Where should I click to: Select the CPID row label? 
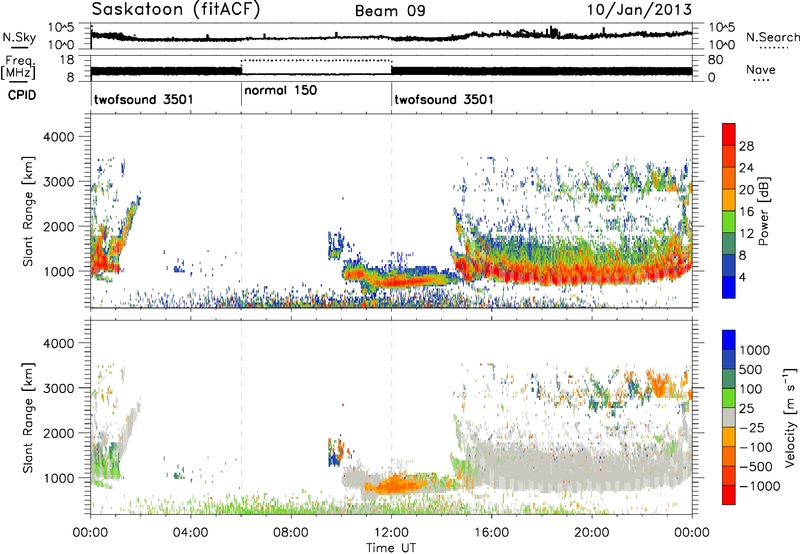(22, 95)
